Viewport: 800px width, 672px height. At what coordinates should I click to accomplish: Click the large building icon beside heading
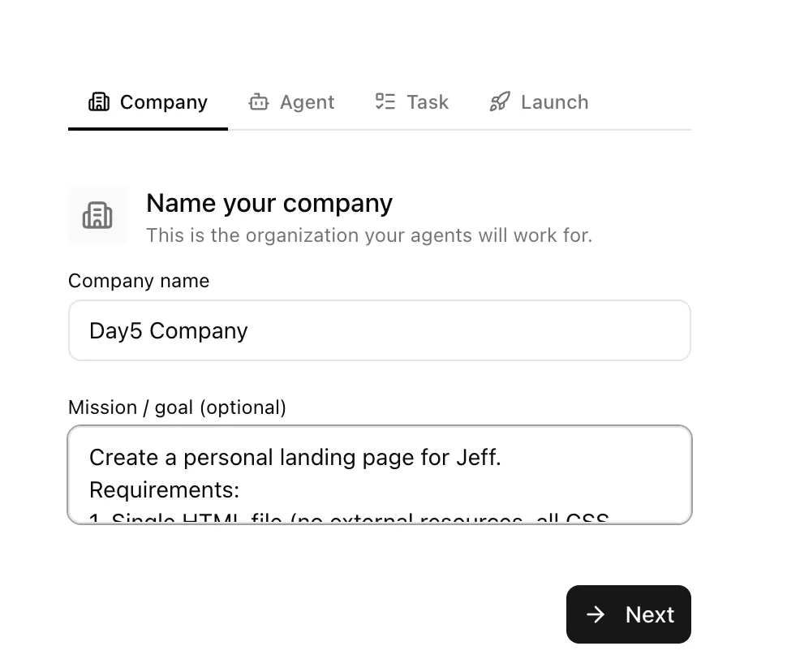pos(97,215)
